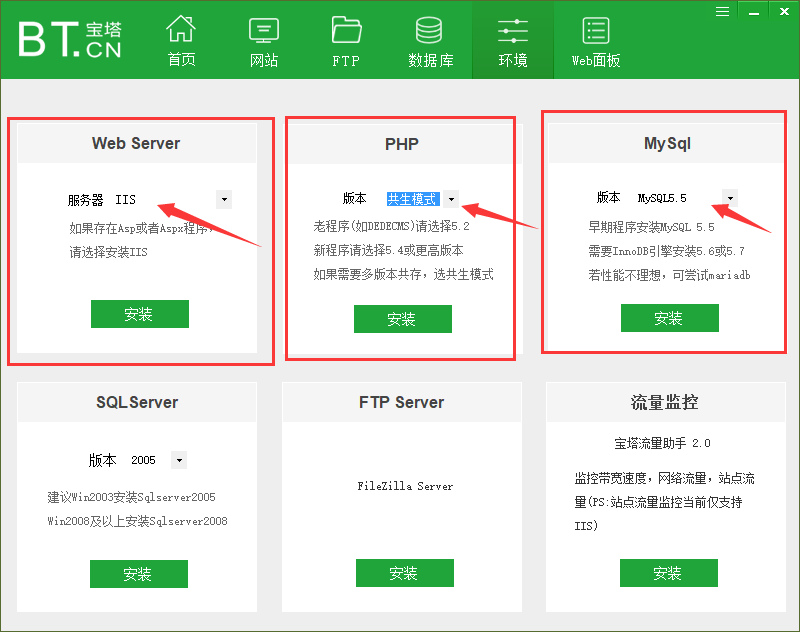This screenshot has height=632, width=800.
Task: Click the 服务器 label in Web Server card
Action: 86,200
